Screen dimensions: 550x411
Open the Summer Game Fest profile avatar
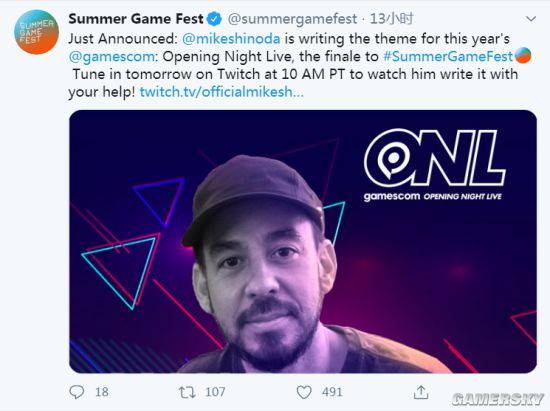(36, 32)
